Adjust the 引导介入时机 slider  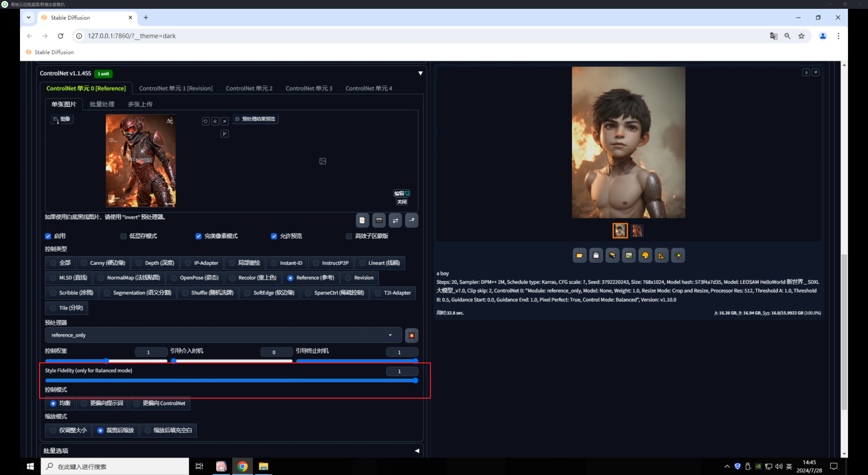(232, 361)
